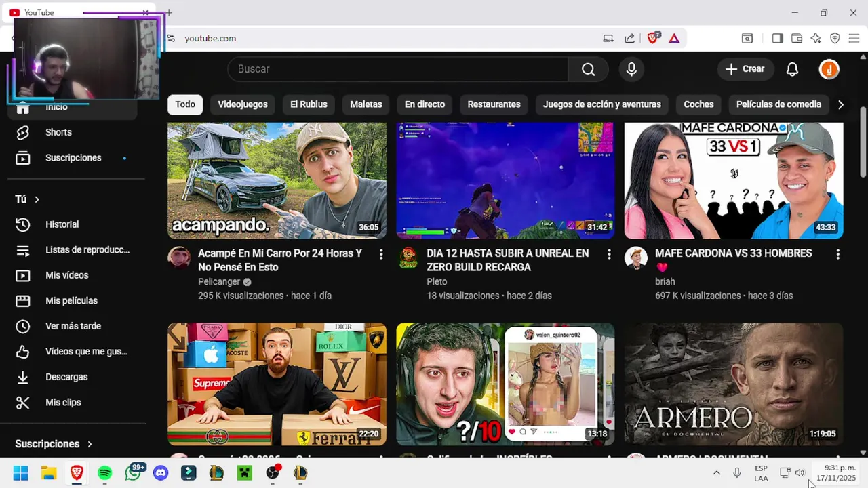Click Brave Shields lion icon
The height and width of the screenshot is (488, 868).
point(653,39)
